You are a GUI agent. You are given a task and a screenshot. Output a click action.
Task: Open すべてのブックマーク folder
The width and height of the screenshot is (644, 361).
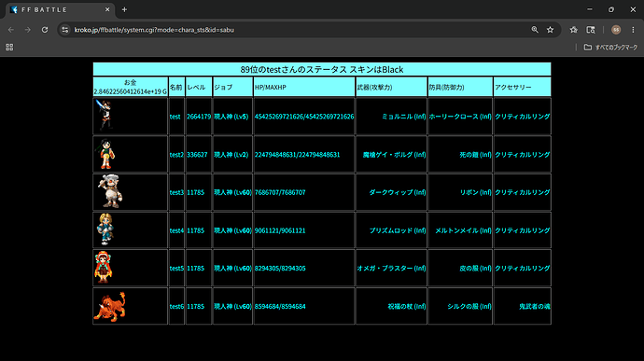click(x=610, y=48)
